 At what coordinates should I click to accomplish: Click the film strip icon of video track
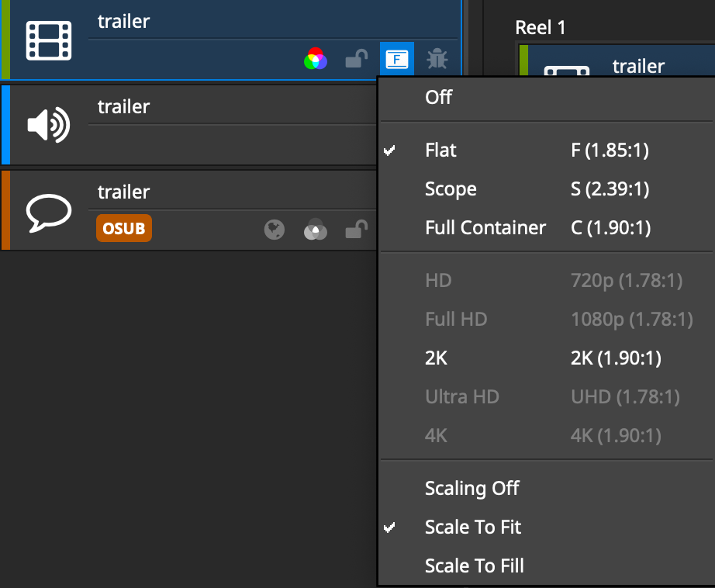(49, 40)
